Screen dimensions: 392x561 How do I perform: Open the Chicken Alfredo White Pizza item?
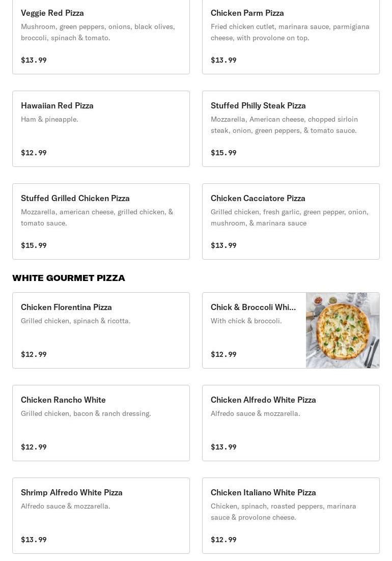[291, 423]
